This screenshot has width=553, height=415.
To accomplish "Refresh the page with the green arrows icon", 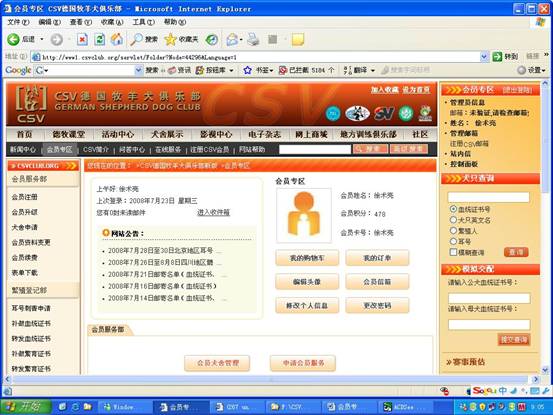I will coord(99,39).
